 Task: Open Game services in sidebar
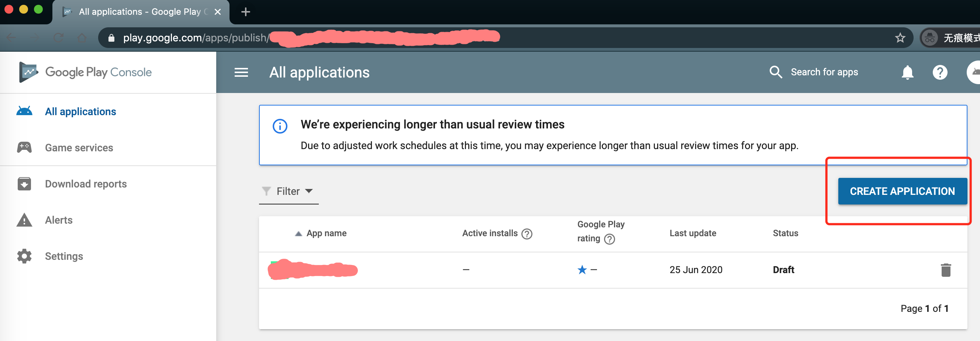(x=79, y=148)
